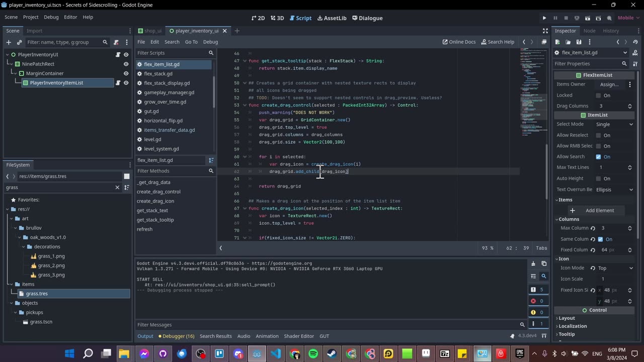The width and height of the screenshot is (644, 362).
Task: Click the attach or detach script icon in Scene dock
Action: (116, 42)
